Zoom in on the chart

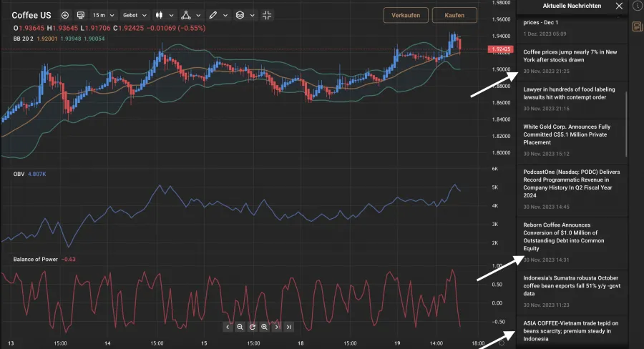coord(264,327)
